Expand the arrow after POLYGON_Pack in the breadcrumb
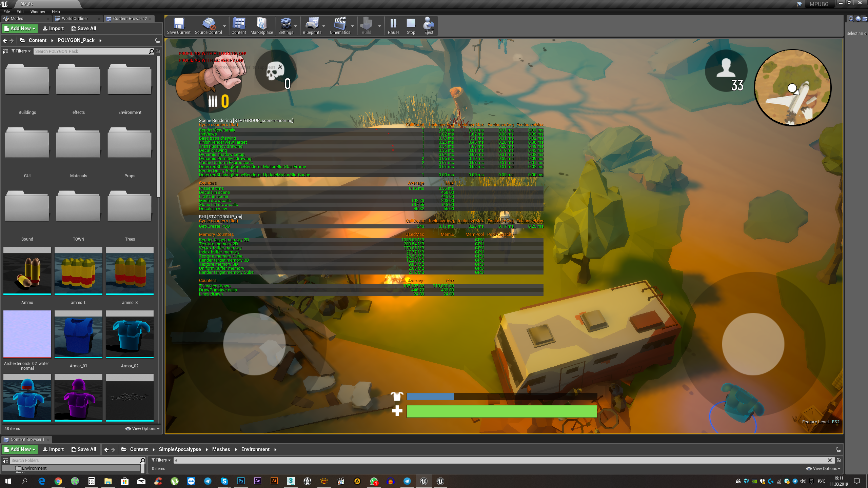The width and height of the screenshot is (868, 488). click(100, 41)
